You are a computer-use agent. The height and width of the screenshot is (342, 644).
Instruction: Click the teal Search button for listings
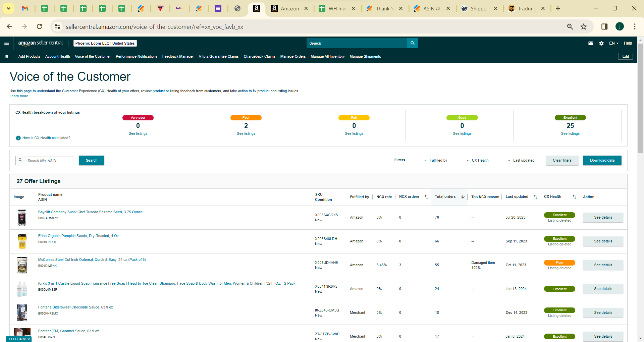point(92,160)
